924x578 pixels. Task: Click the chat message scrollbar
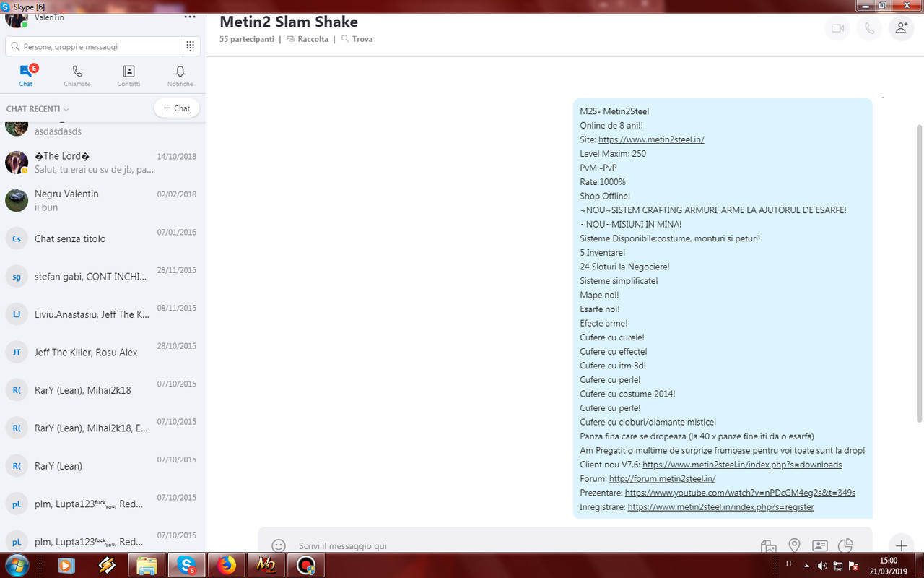919,272
